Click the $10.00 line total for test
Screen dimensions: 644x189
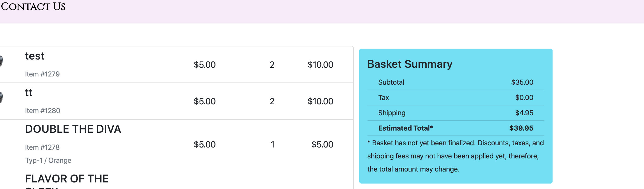(320, 65)
